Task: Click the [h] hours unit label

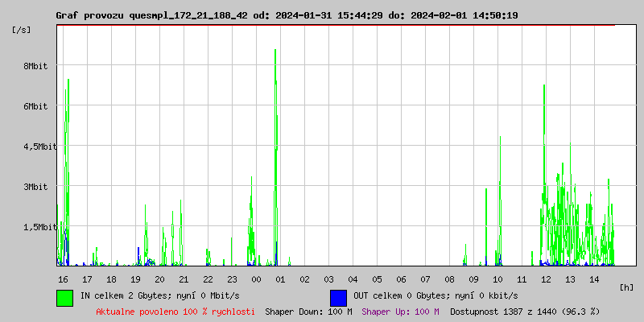Action: click(x=627, y=287)
